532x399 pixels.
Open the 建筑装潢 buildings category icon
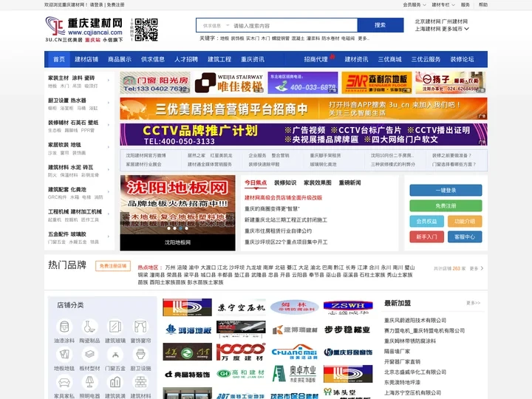pyautogui.click(x=115, y=383)
